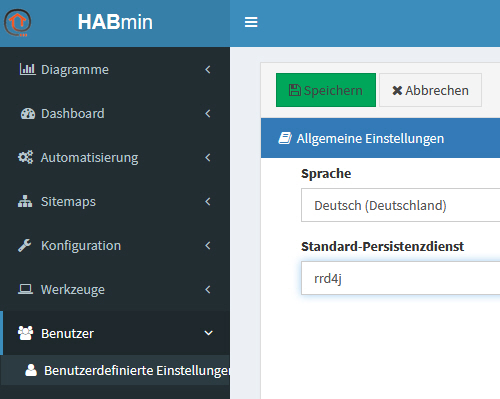Open the Sprache language dropdown
The image size is (500, 399).
coord(400,205)
